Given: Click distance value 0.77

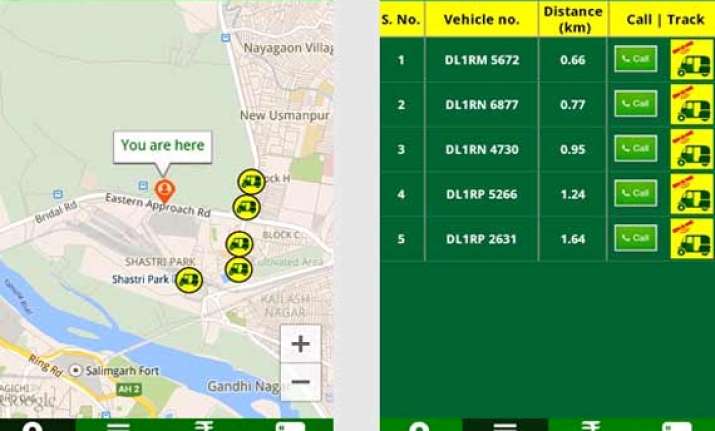Looking at the screenshot, I should [573, 105].
